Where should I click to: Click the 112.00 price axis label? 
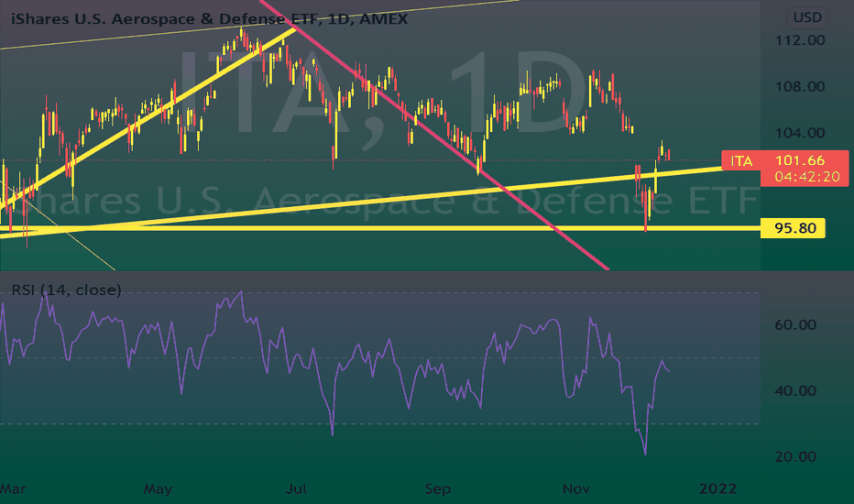pos(800,40)
